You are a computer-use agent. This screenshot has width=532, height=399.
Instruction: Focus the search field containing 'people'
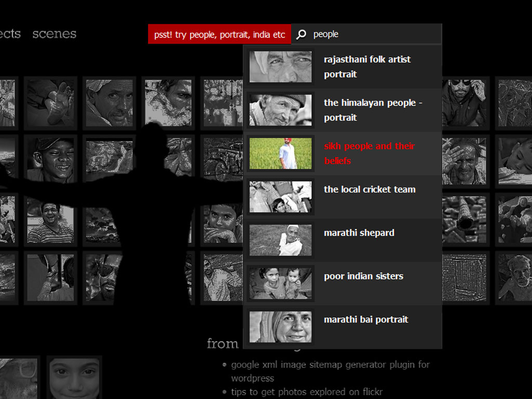point(366,34)
